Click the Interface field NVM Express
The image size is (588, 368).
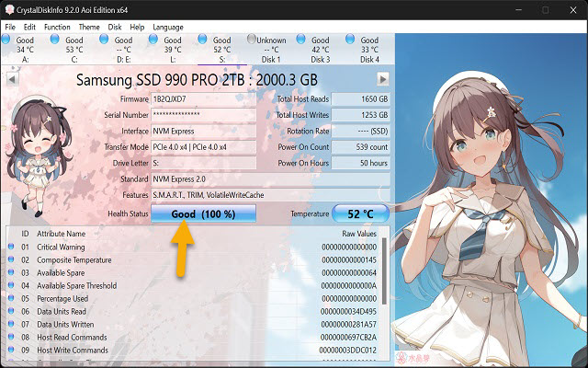pos(204,131)
